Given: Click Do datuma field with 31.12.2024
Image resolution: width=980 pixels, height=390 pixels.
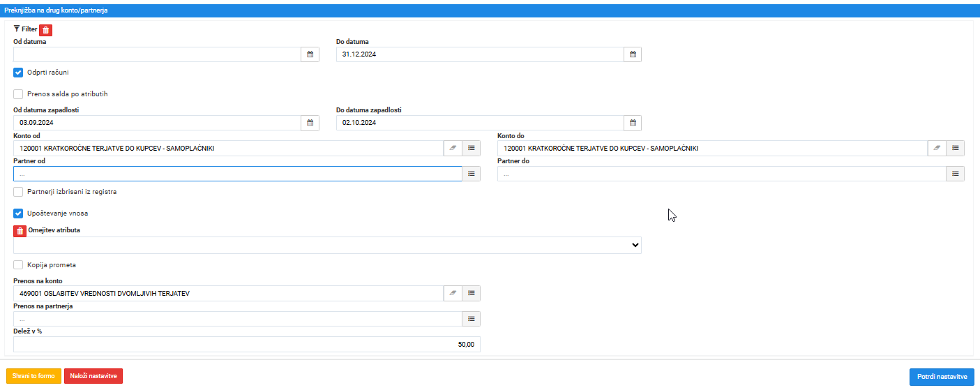Looking at the screenshot, I should coord(479,54).
